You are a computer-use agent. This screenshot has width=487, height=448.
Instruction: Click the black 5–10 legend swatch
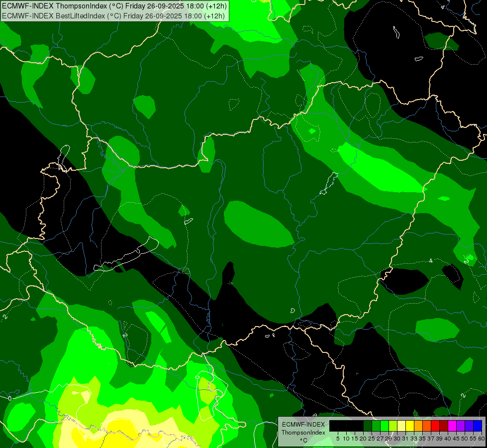(x=342, y=426)
